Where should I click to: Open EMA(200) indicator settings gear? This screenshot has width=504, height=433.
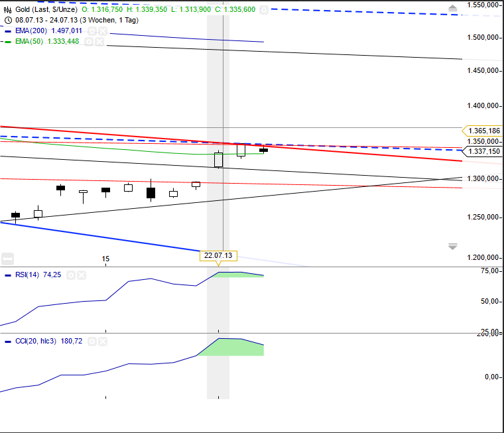click(x=92, y=31)
